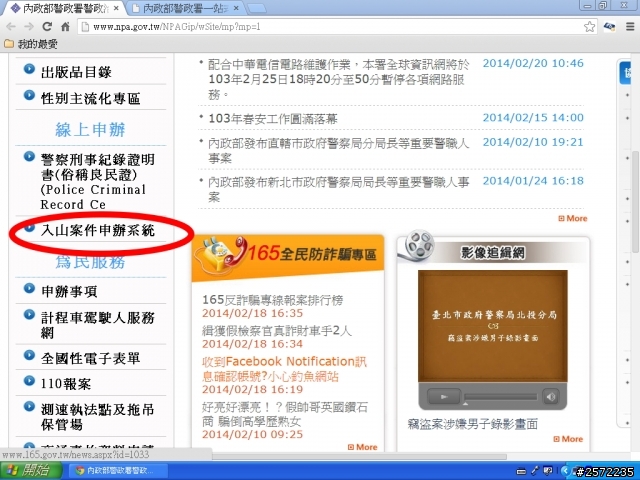This screenshot has width=640, height=480.
Task: Click the extension icon beside the star
Action: [609, 27]
